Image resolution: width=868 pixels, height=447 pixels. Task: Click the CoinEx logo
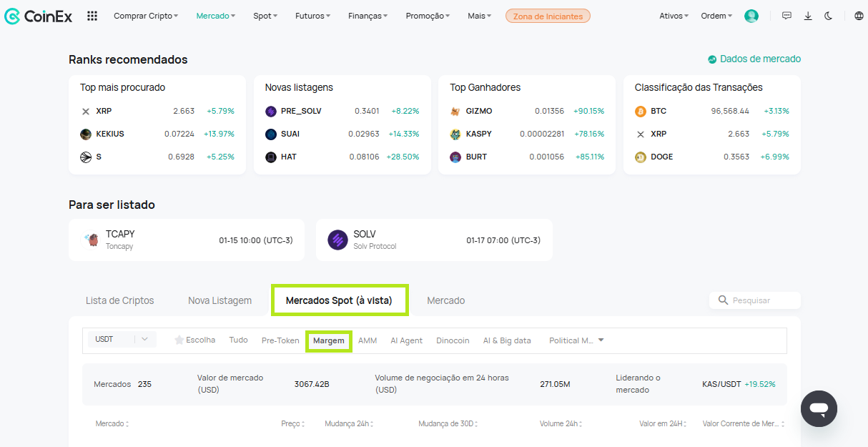click(x=39, y=16)
